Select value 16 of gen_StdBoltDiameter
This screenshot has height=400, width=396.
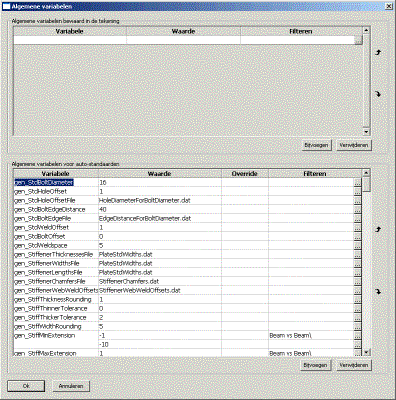click(x=160, y=182)
